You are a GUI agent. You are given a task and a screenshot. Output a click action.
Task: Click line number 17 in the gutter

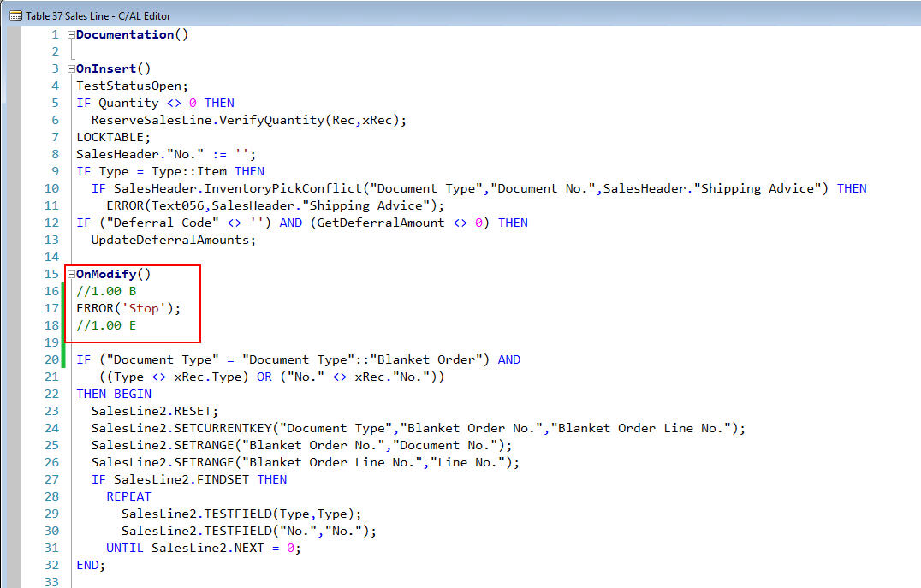pos(51,308)
